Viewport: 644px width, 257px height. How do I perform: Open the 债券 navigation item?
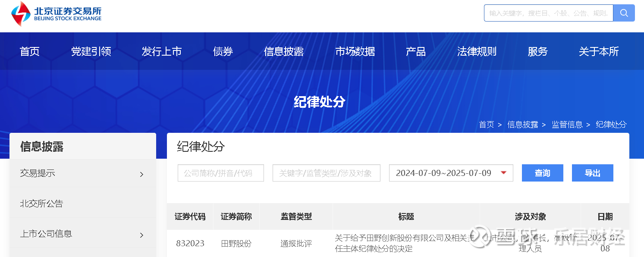click(223, 52)
